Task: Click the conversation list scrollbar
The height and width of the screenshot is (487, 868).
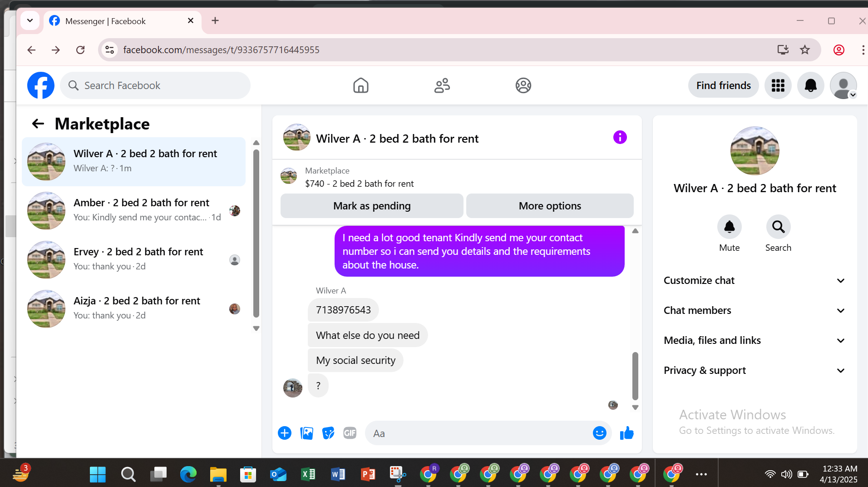Action: 256,234
